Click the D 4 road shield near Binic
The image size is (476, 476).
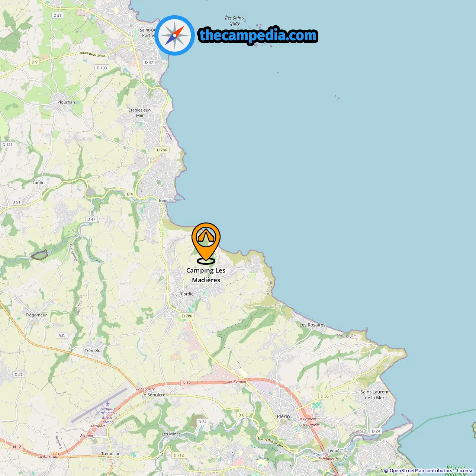click(x=130, y=194)
